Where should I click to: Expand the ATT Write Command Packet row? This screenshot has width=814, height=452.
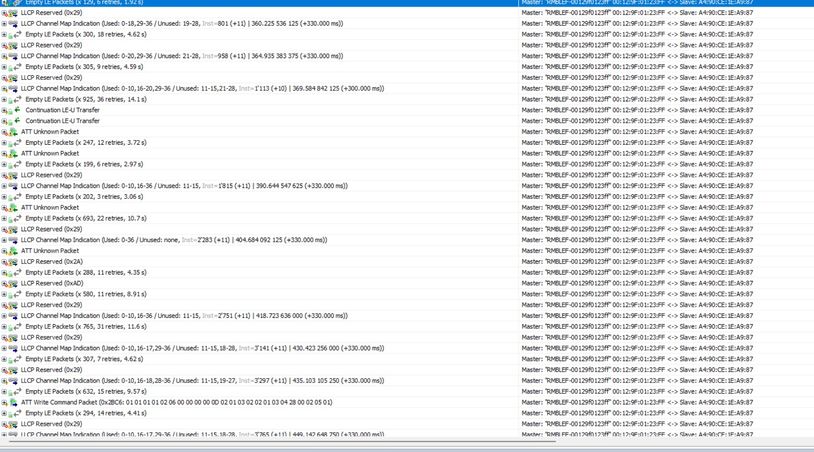tap(4, 403)
